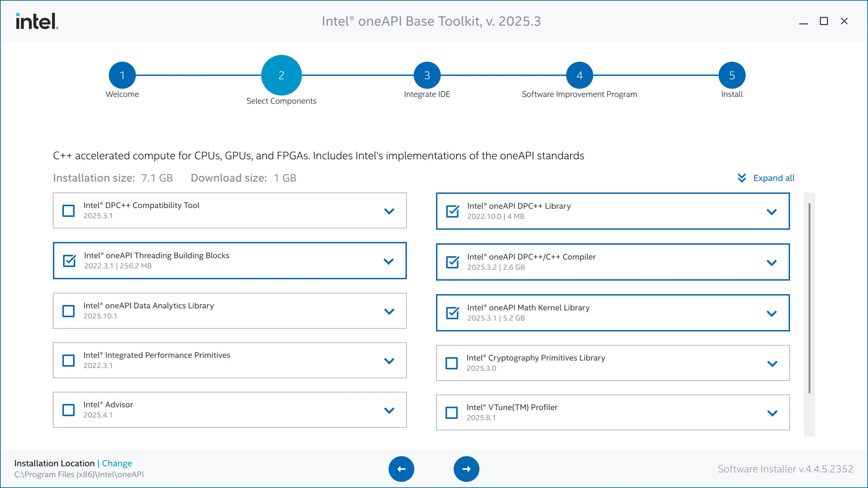Go back with the left arrow button

point(401,469)
